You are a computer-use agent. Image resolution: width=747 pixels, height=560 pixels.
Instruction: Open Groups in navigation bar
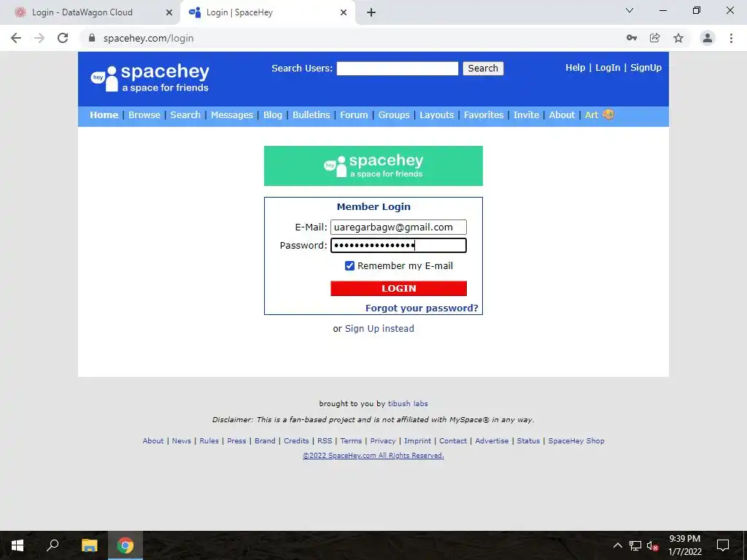(x=394, y=114)
